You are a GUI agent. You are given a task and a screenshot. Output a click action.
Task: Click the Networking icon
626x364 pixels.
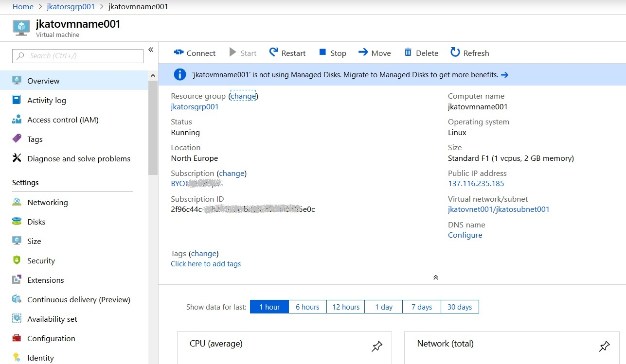(x=17, y=202)
